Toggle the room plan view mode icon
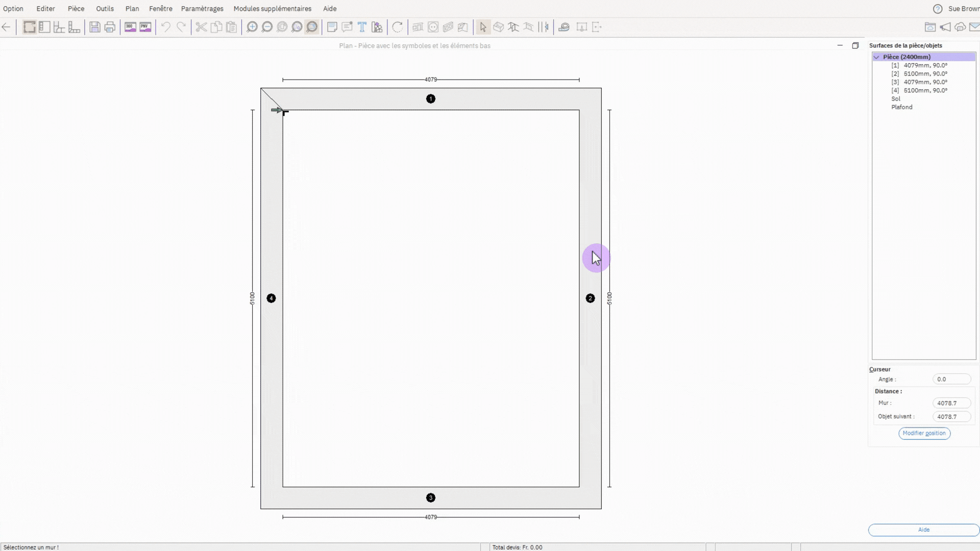The width and height of the screenshot is (980, 551). 30,27
